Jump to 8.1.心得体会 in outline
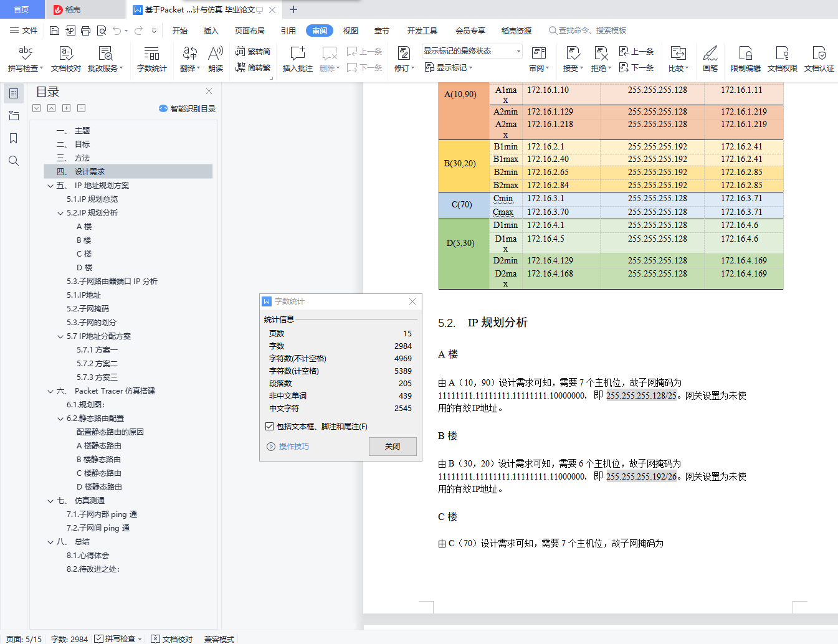Image resolution: width=838 pixels, height=644 pixels. pyautogui.click(x=88, y=556)
